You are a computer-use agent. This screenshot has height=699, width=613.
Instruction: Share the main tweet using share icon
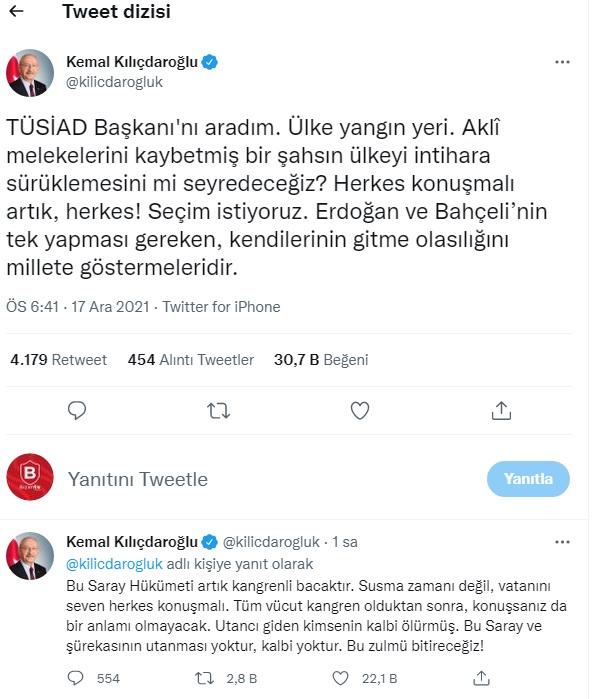pos(503,410)
